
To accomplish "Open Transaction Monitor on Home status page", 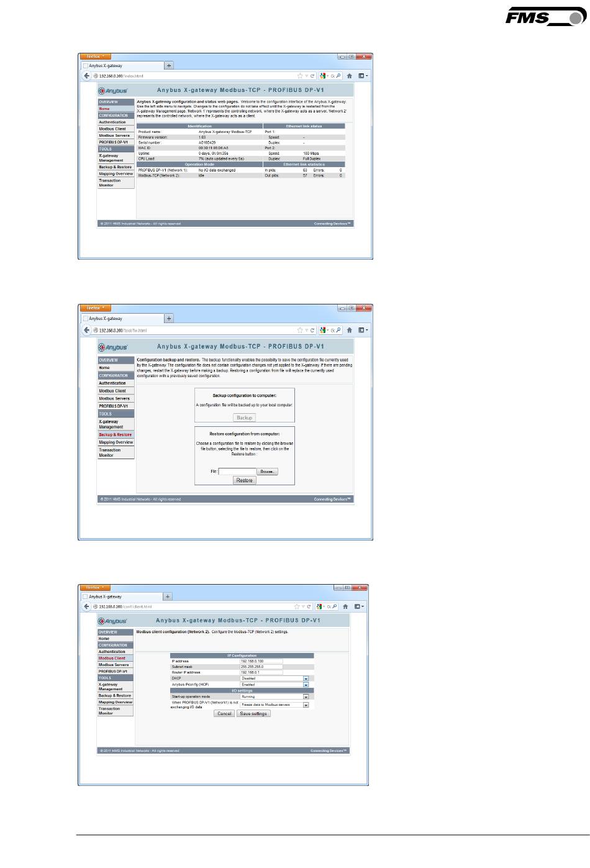I will [116, 183].
